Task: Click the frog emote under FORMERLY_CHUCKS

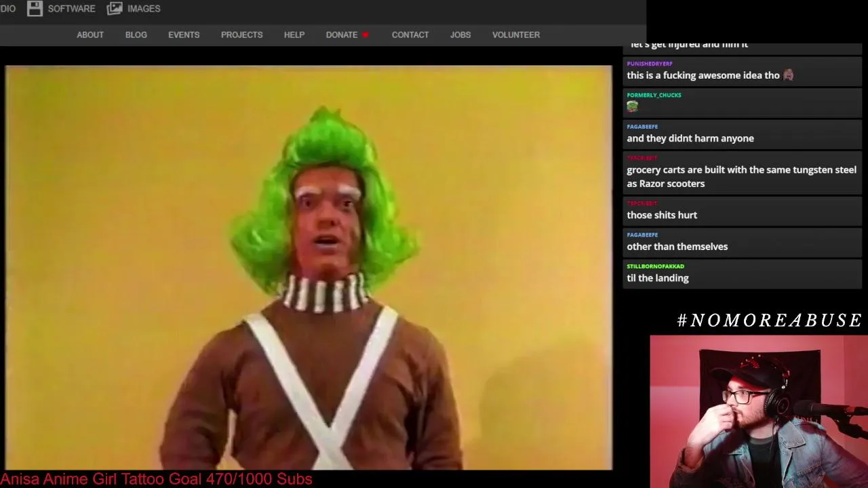Action: pos(633,106)
